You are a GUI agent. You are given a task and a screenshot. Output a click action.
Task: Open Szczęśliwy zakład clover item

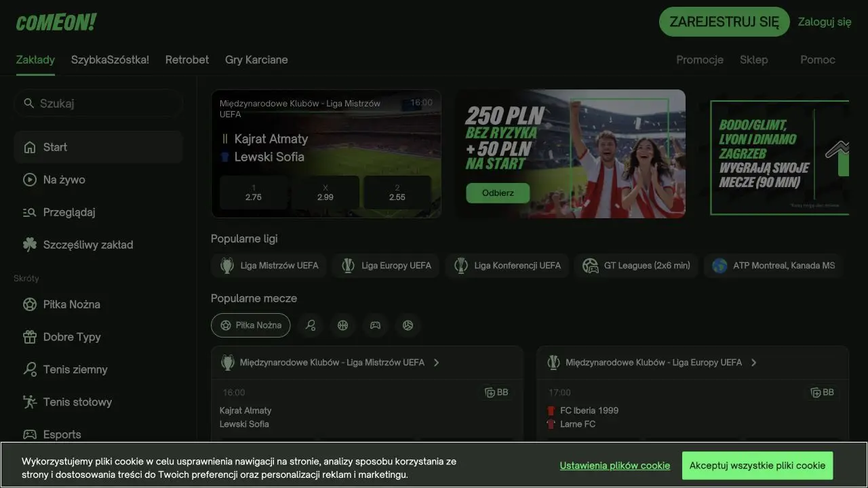[x=98, y=245]
